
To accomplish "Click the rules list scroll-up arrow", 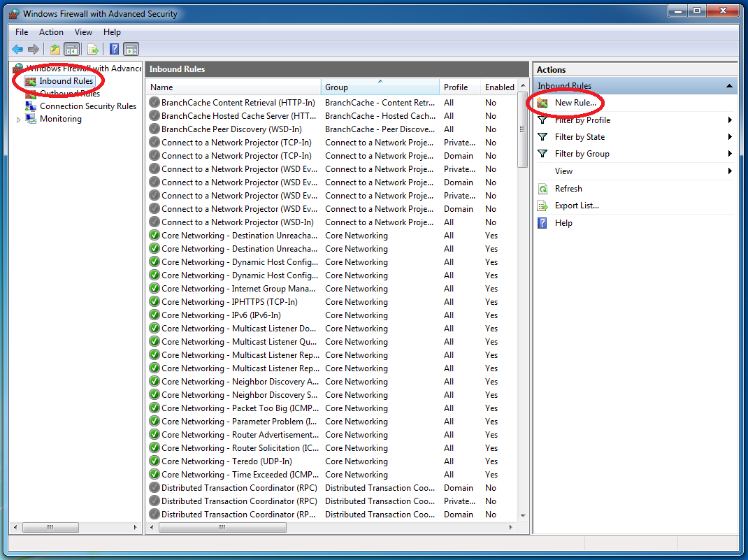I will (523, 85).
